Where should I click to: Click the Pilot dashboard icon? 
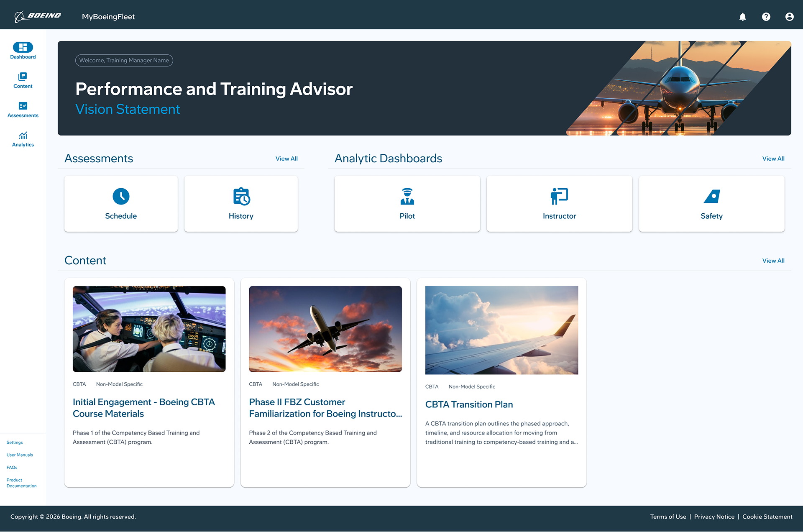click(x=407, y=196)
